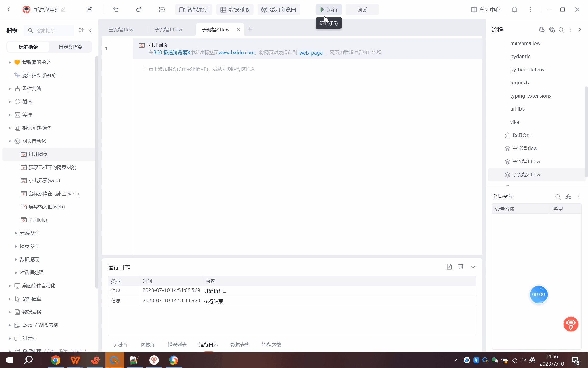The width and height of the screenshot is (588, 368).
Task: Click the redo arrow icon
Action: (x=139, y=9)
